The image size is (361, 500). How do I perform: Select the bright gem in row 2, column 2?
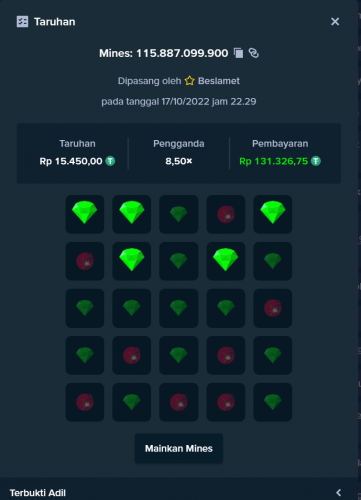132,261
